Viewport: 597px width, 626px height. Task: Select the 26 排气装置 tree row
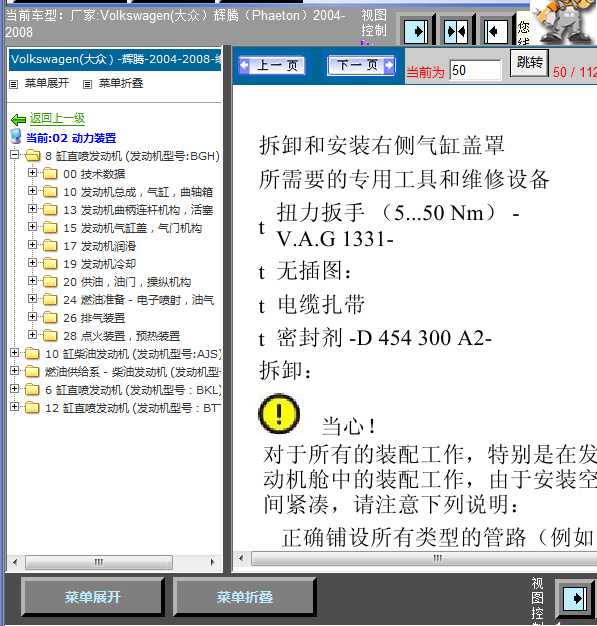point(94,318)
